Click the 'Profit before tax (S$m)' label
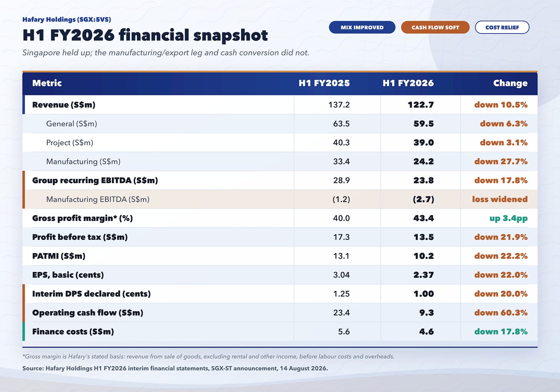This screenshot has width=560, height=392. 80,237
